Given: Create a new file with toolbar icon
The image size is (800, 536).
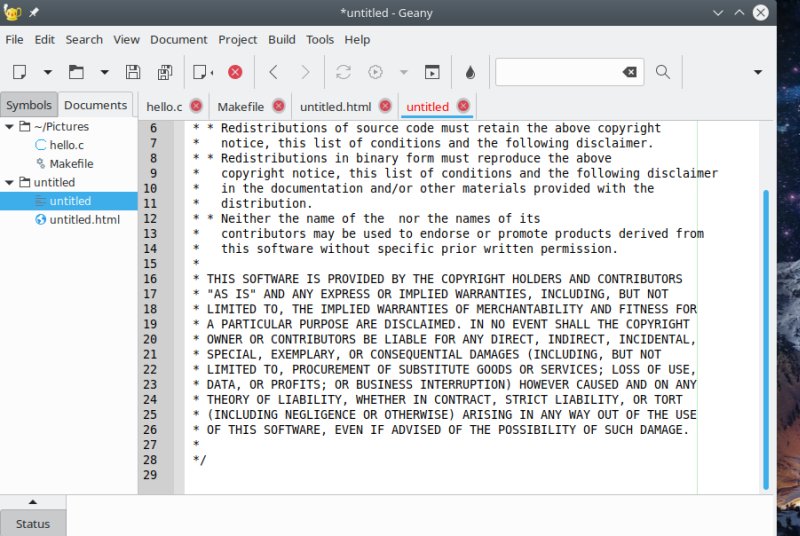Looking at the screenshot, I should [19, 72].
